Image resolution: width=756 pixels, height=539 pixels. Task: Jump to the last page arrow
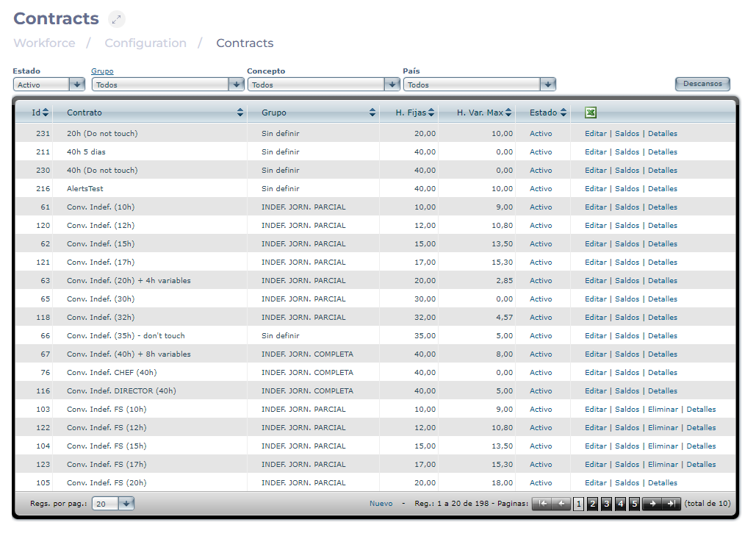[671, 504]
